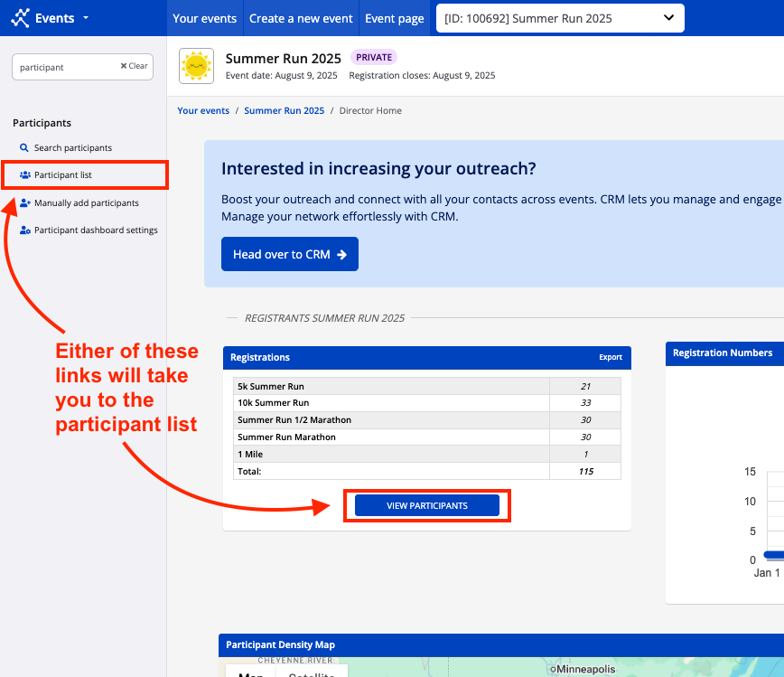Click the Participant dashboard settings icon

[x=25, y=230]
